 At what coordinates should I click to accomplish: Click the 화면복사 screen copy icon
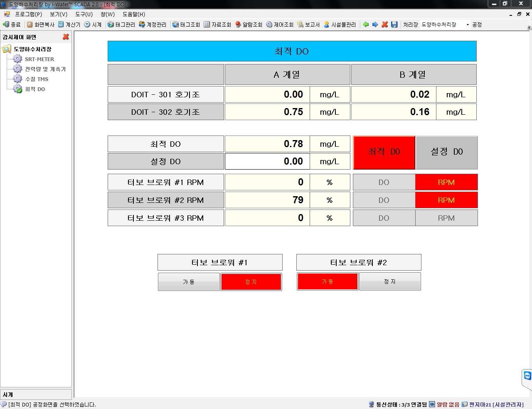[41, 25]
